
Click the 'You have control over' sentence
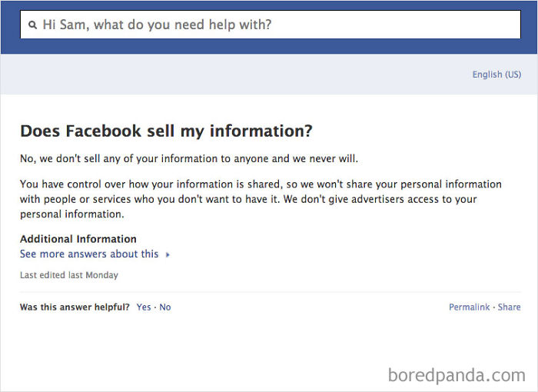[154, 184]
